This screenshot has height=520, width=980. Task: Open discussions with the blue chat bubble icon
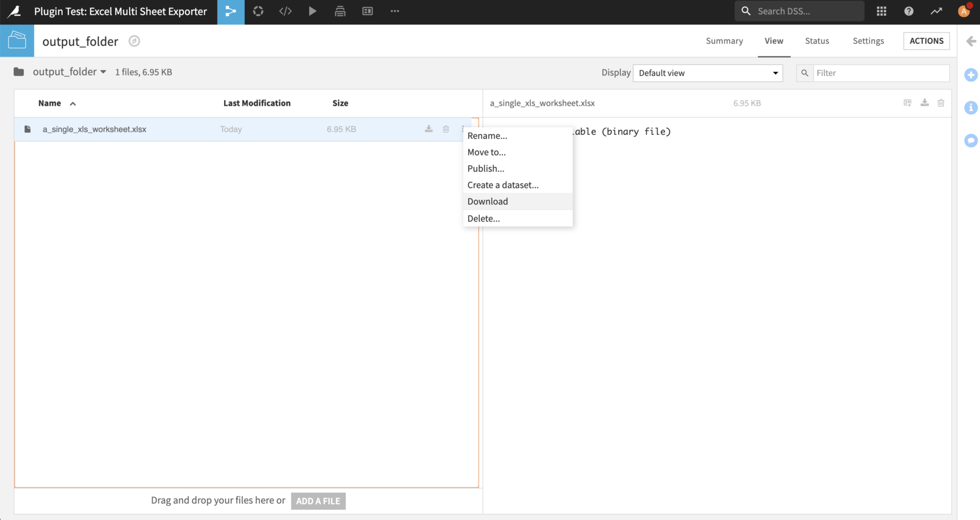click(971, 140)
